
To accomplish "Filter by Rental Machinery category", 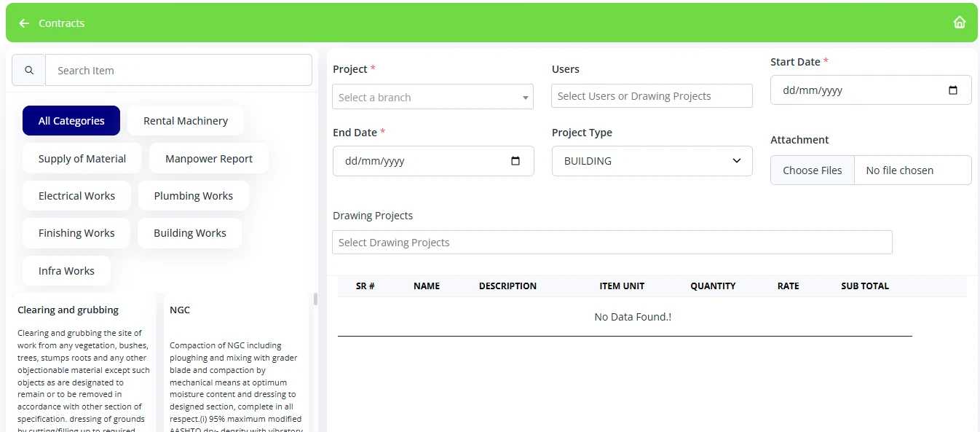I will [x=186, y=121].
